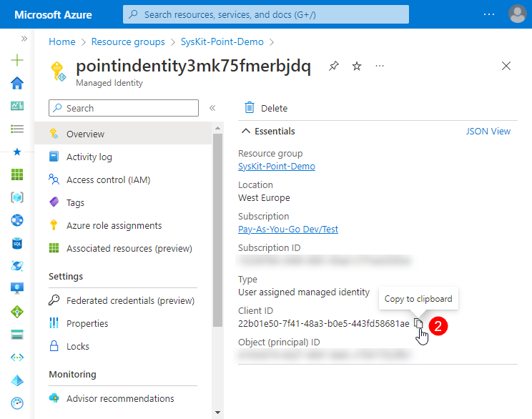The height and width of the screenshot is (419, 532).
Task: Click the resource menu Search field
Action: point(124,108)
